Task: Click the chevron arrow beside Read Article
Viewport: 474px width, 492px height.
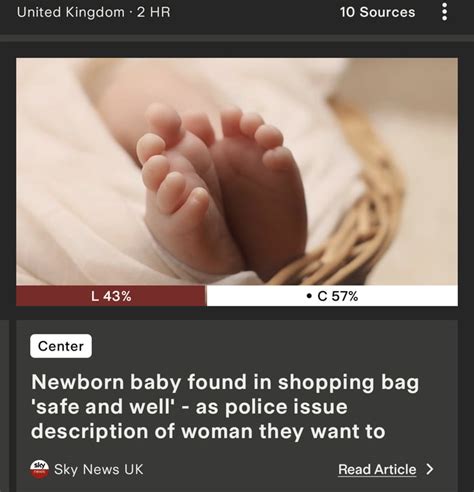Action: 430,469
